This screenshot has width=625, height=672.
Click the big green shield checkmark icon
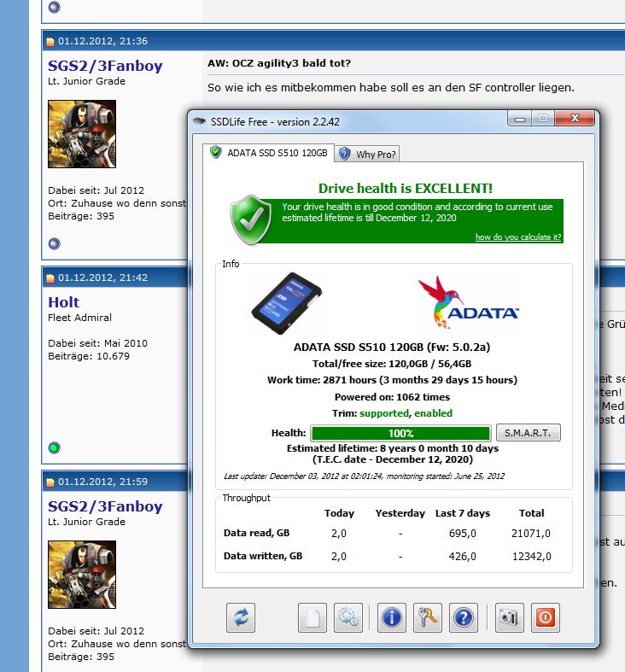coord(251,219)
